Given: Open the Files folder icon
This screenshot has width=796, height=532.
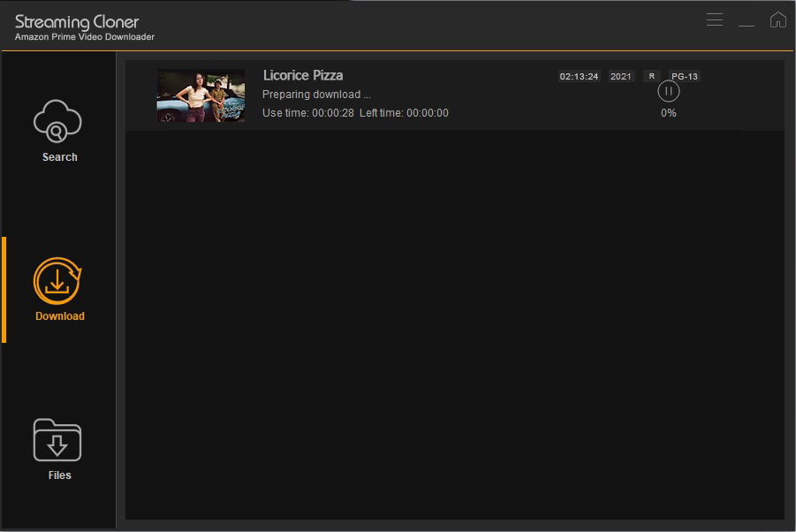Looking at the screenshot, I should coord(57,439).
